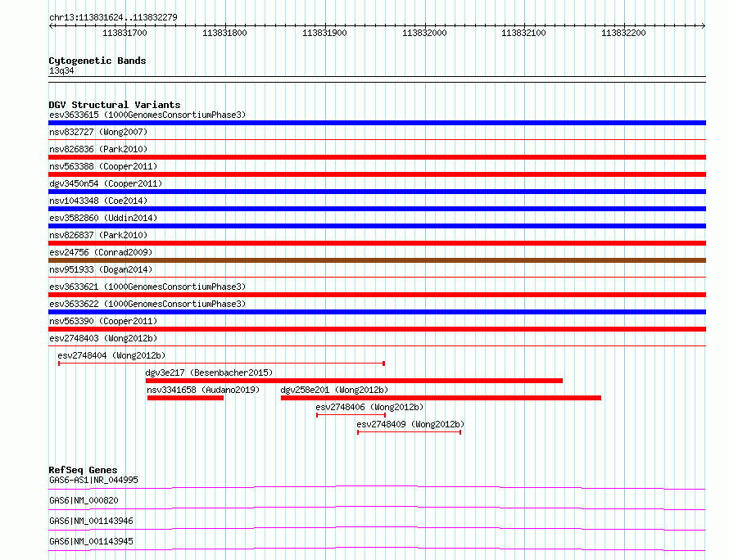Open nsv563390 (Cooper2011) label
729x560 pixels.
103,321
